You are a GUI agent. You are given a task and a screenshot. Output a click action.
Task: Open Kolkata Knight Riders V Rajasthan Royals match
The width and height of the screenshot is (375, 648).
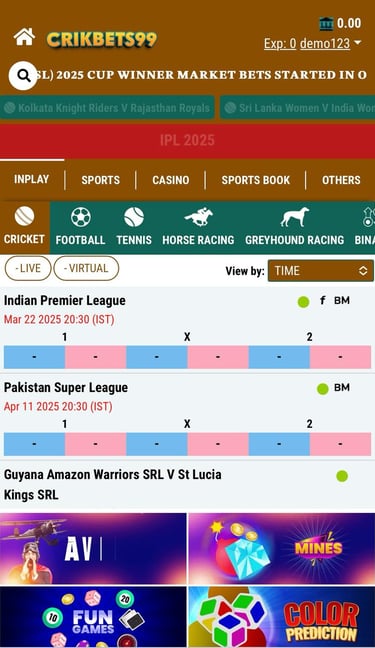[x=107, y=108]
